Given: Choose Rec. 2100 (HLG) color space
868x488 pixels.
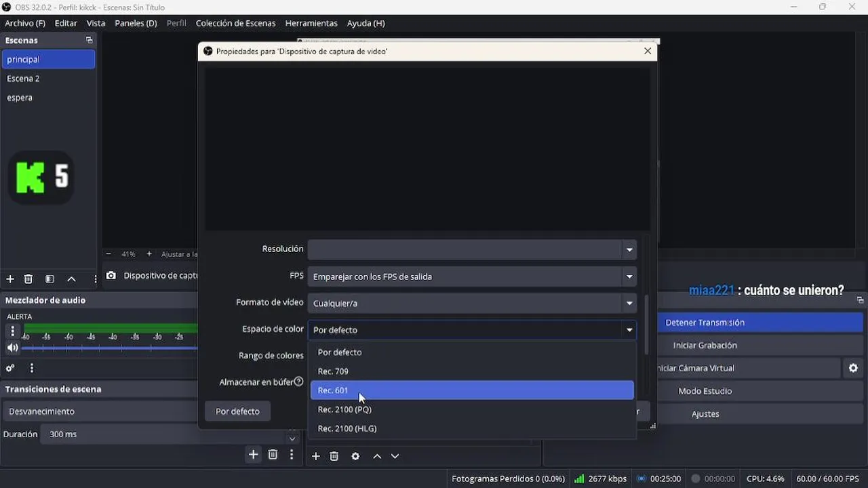Looking at the screenshot, I should click(x=472, y=428).
